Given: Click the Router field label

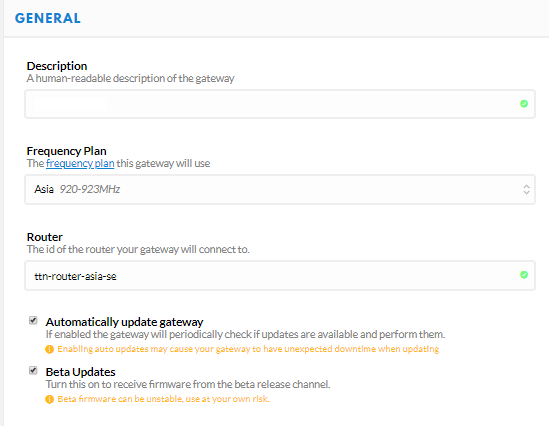Looking at the screenshot, I should (x=44, y=237).
